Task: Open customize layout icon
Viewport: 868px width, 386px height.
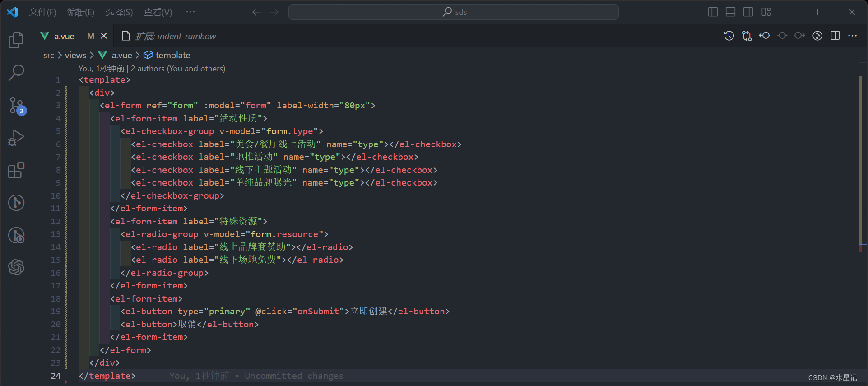Action: pos(766,12)
